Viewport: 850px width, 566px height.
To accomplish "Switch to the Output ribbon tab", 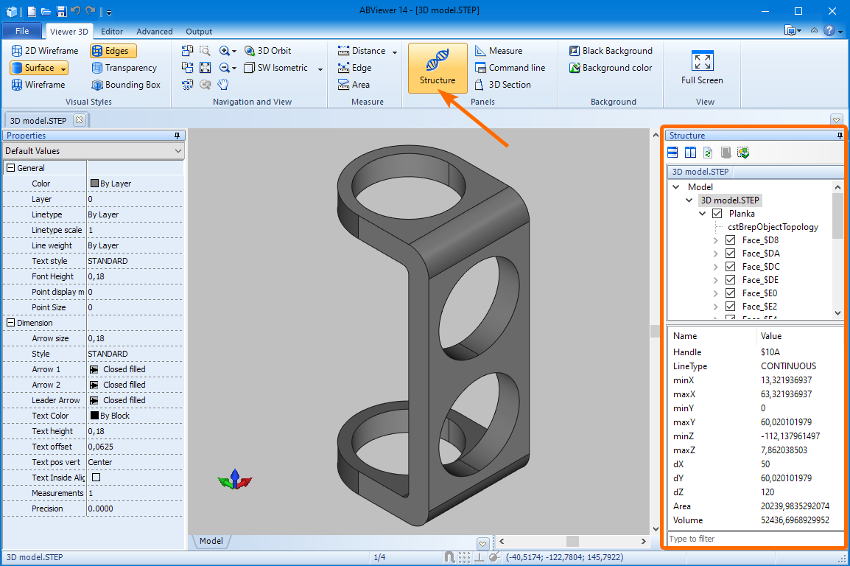I will coord(199,31).
